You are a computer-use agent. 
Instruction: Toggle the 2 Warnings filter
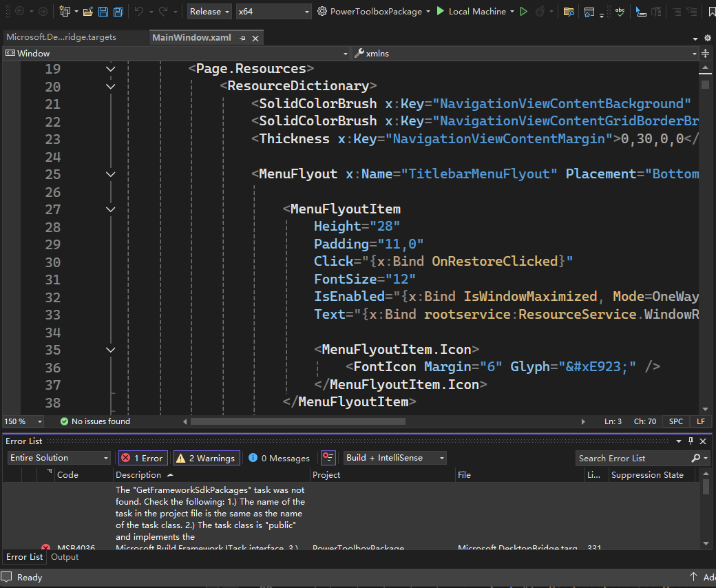(205, 458)
